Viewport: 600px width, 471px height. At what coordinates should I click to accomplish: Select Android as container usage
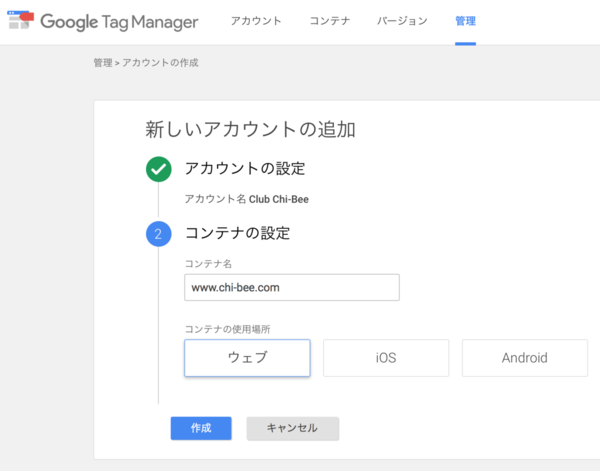pyautogui.click(x=525, y=358)
